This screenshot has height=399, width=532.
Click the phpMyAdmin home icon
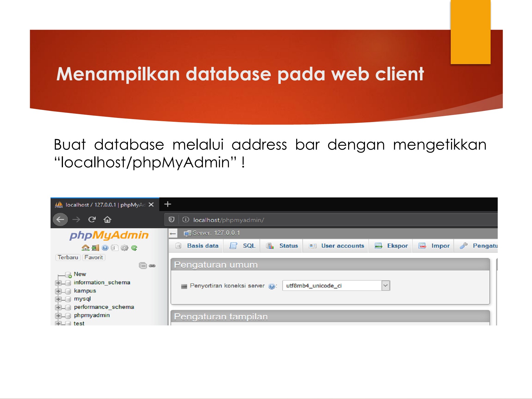pyautogui.click(x=86, y=248)
